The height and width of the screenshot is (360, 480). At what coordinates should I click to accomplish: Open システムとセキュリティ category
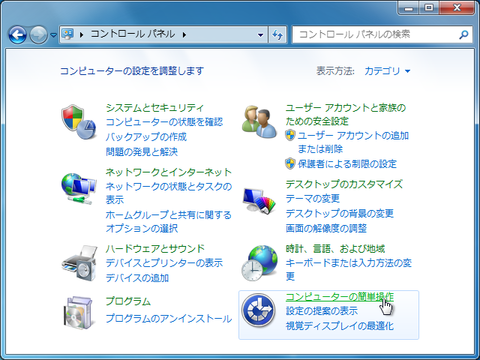154,108
